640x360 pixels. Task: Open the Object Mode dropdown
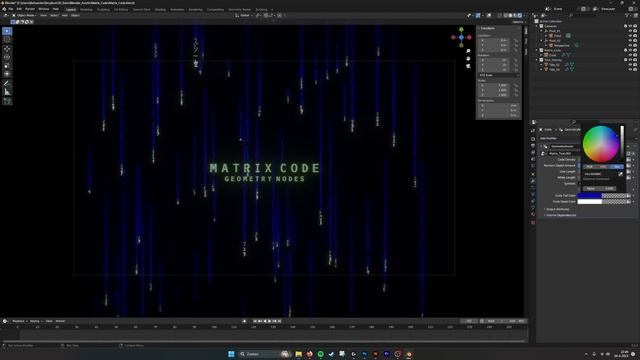24,16
